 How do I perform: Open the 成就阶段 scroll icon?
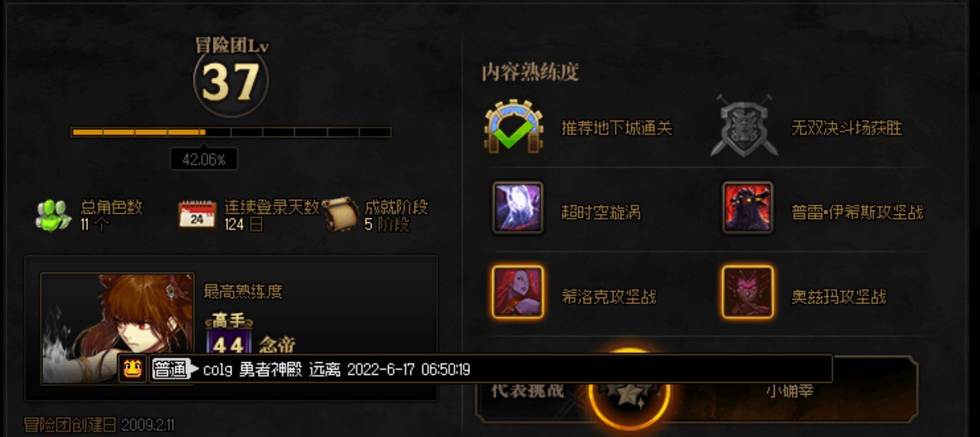(340, 214)
